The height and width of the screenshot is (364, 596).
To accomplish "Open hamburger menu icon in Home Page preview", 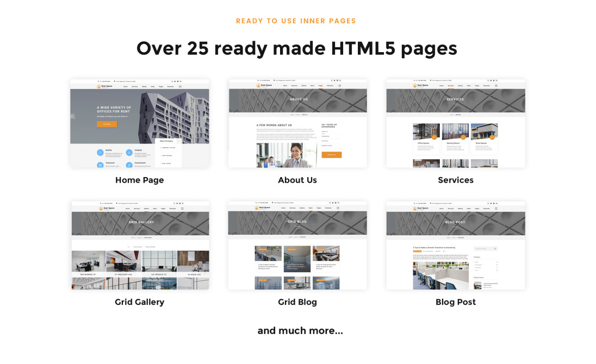I will (180, 86).
